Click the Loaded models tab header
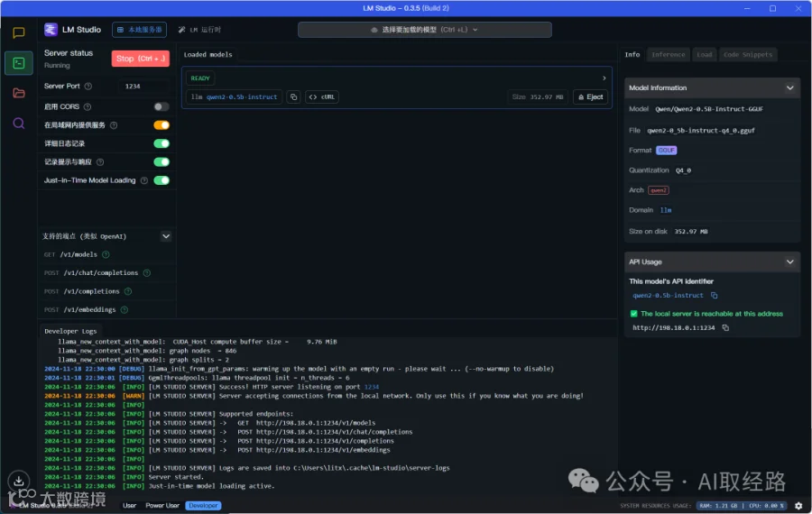The height and width of the screenshot is (514, 812). pyautogui.click(x=208, y=54)
